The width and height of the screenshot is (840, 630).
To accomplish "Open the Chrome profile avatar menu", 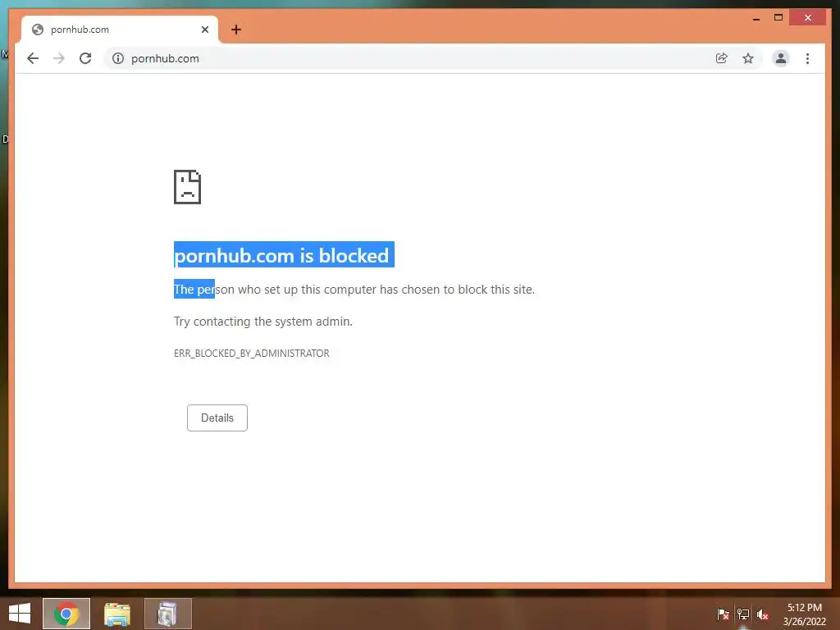I will (x=781, y=58).
